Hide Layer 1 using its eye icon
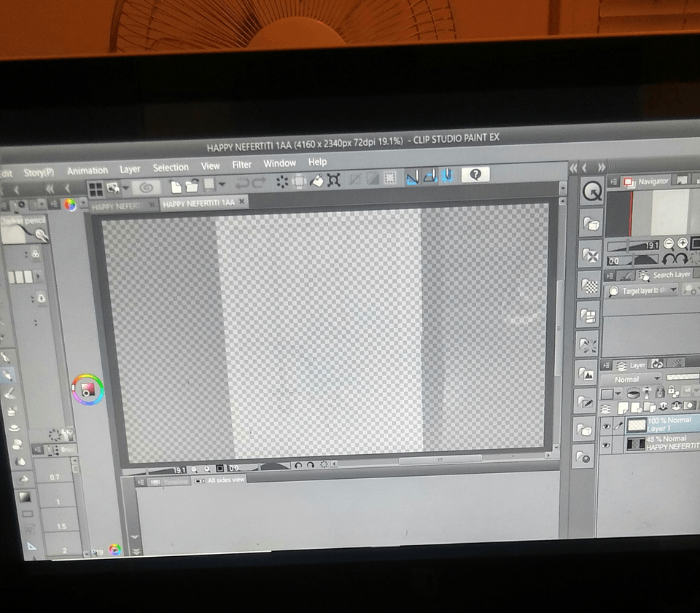 (x=606, y=426)
